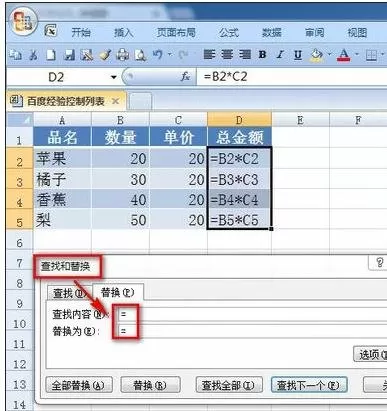
Task: Activate the Format Painter brush
Action: [x=105, y=55]
